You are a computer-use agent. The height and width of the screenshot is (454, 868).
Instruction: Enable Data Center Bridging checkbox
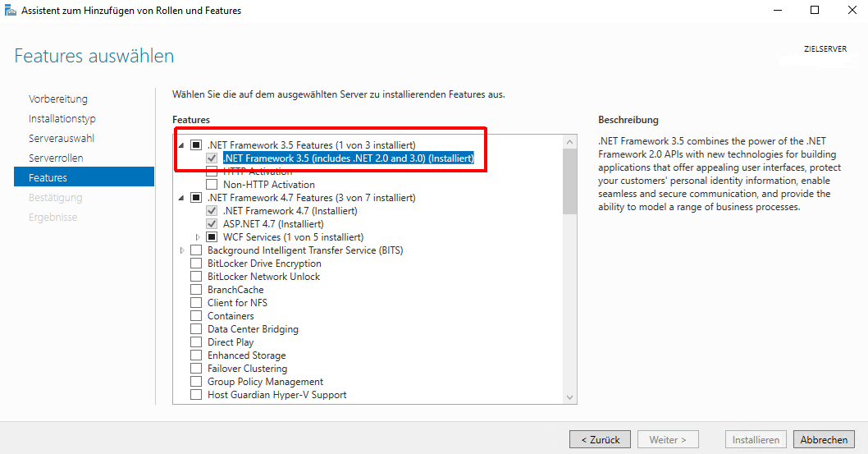point(196,329)
